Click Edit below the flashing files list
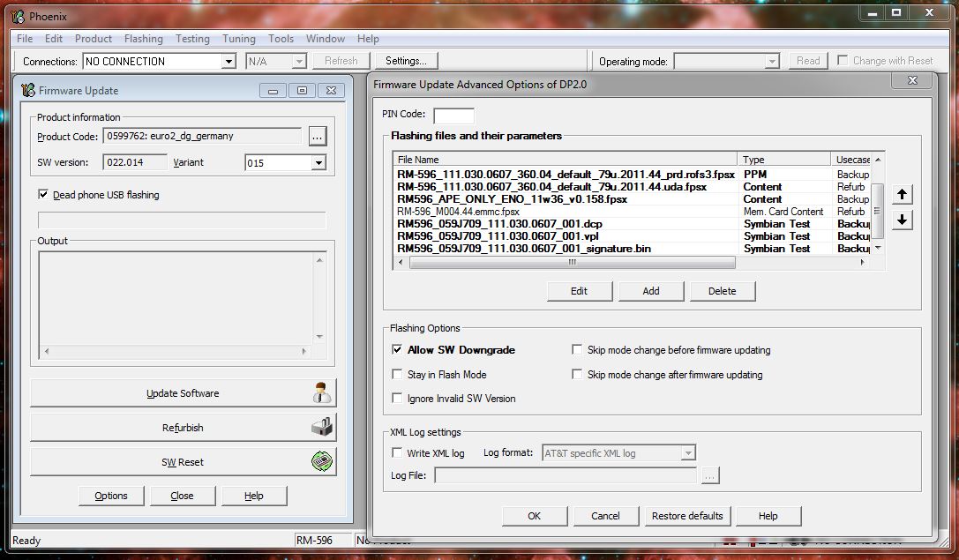This screenshot has height=560, width=959. [x=579, y=291]
